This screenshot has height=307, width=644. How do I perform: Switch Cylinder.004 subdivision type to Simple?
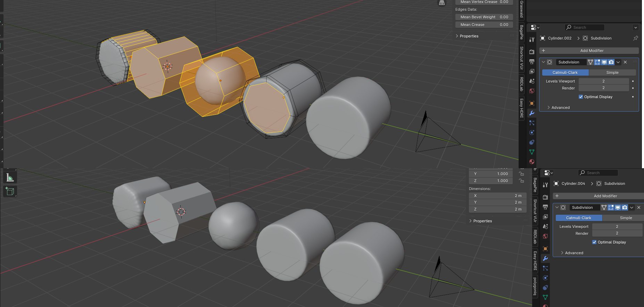[x=626, y=218]
